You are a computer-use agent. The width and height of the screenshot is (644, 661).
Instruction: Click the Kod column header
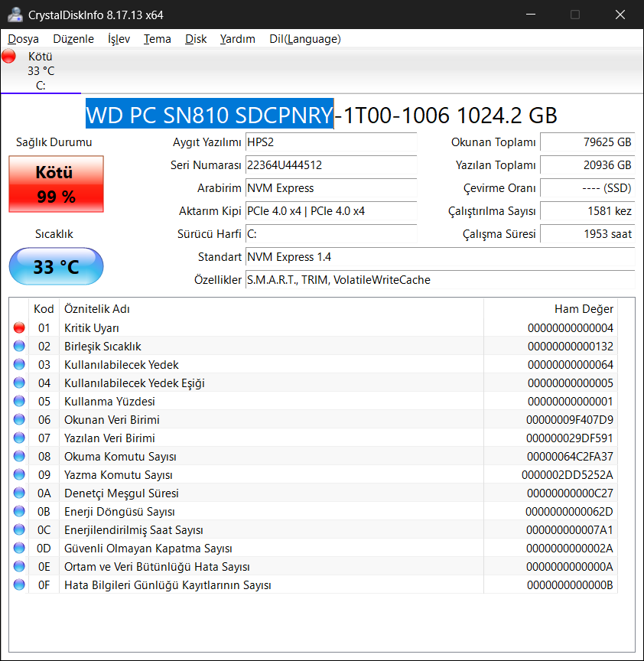click(44, 309)
